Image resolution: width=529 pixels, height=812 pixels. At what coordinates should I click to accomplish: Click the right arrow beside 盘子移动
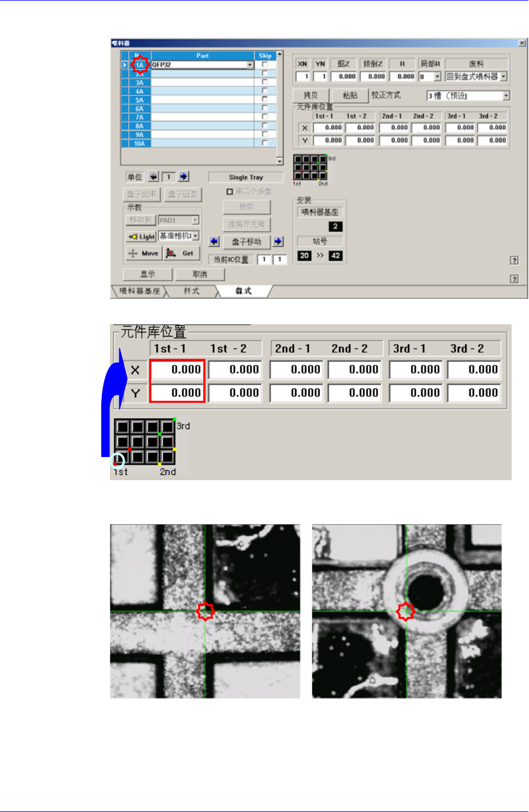[278, 242]
